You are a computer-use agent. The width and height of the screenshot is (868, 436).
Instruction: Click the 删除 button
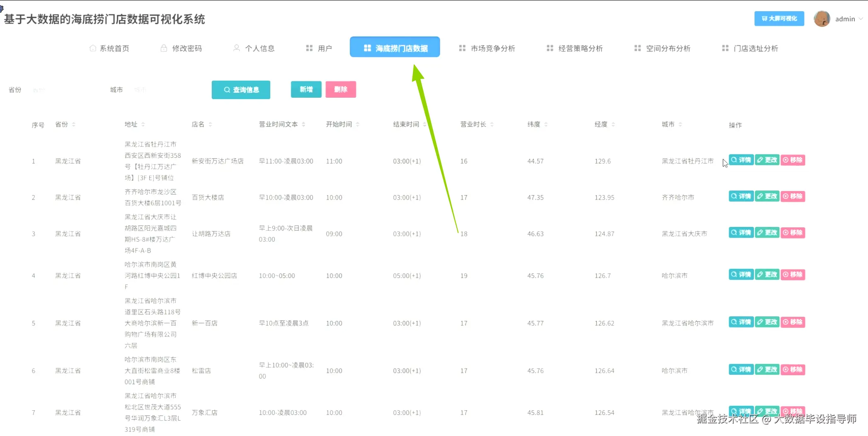tap(341, 89)
